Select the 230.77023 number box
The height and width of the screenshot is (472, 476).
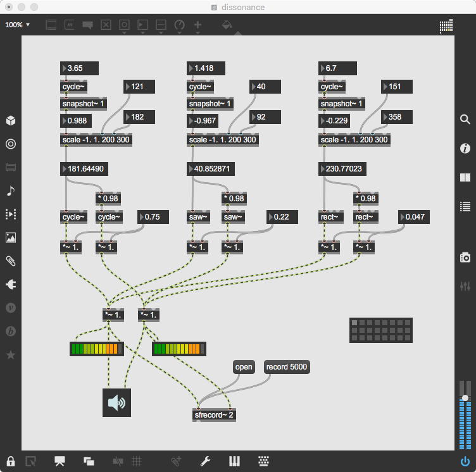342,169
